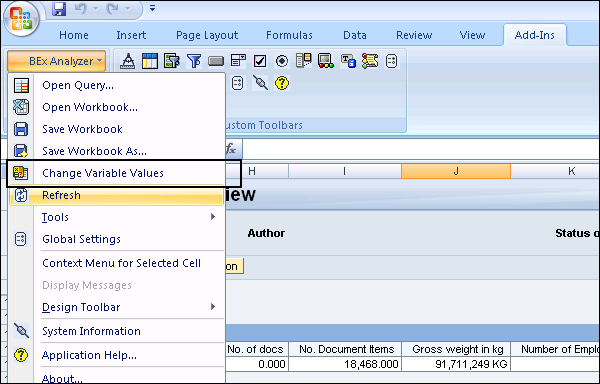Insert a Radio Button Group design item

[x=282, y=61]
